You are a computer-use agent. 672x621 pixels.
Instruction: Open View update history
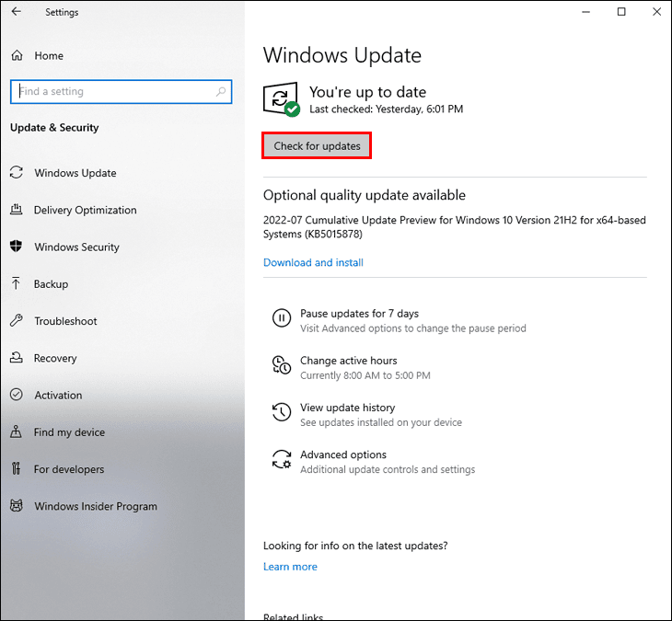click(347, 408)
